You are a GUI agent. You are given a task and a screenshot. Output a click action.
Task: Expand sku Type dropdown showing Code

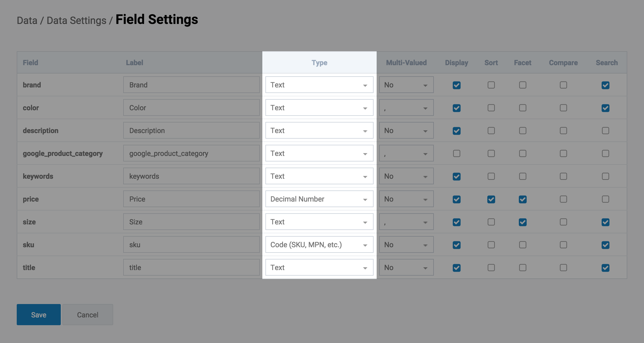tap(319, 245)
